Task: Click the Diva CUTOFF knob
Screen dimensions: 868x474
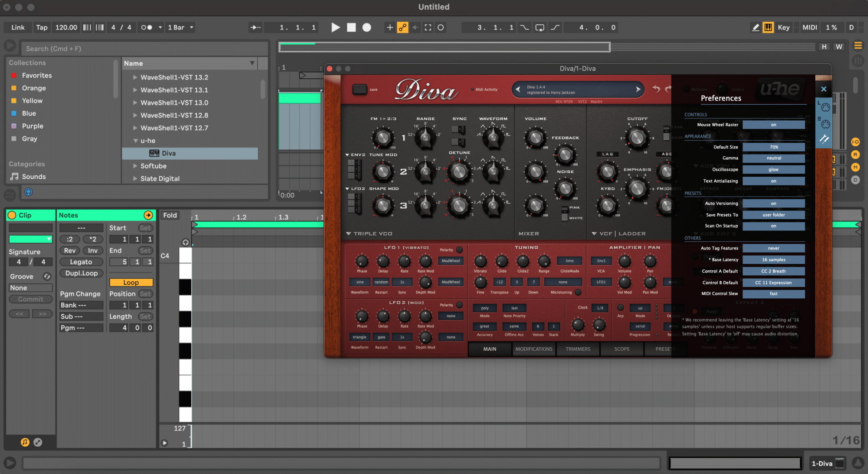Action: tap(637, 138)
